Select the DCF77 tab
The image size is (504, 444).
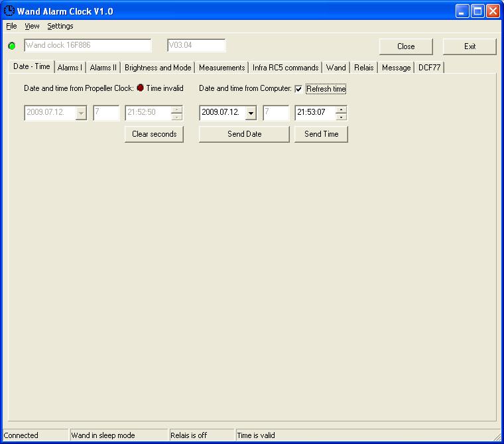pyautogui.click(x=430, y=68)
